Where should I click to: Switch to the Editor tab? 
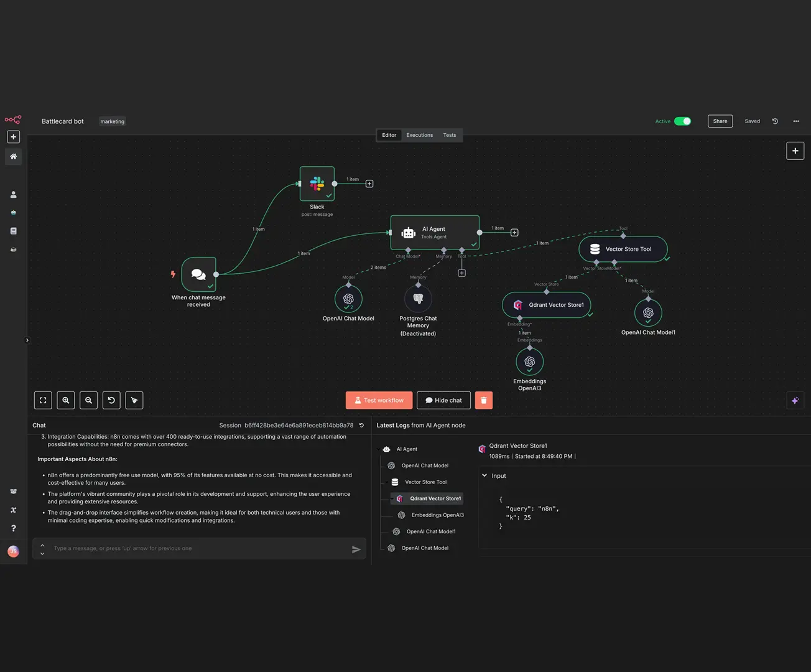(389, 135)
